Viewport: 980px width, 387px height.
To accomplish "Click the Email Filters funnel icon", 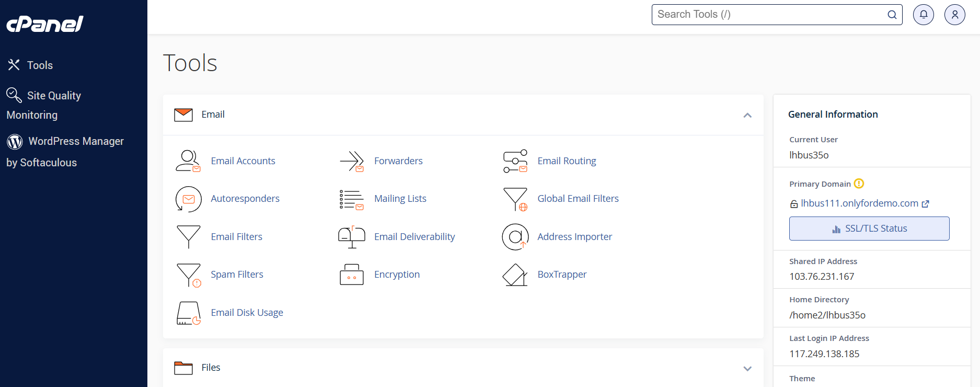I will (189, 237).
